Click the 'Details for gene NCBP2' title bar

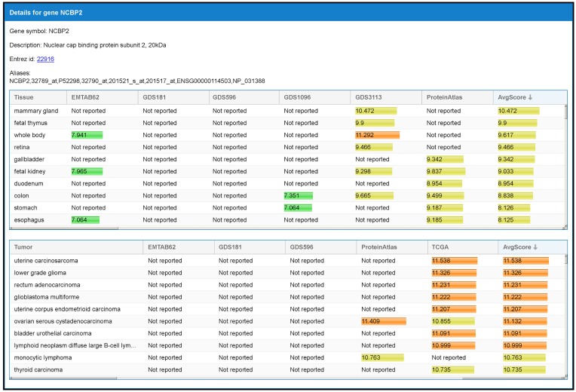pos(288,13)
